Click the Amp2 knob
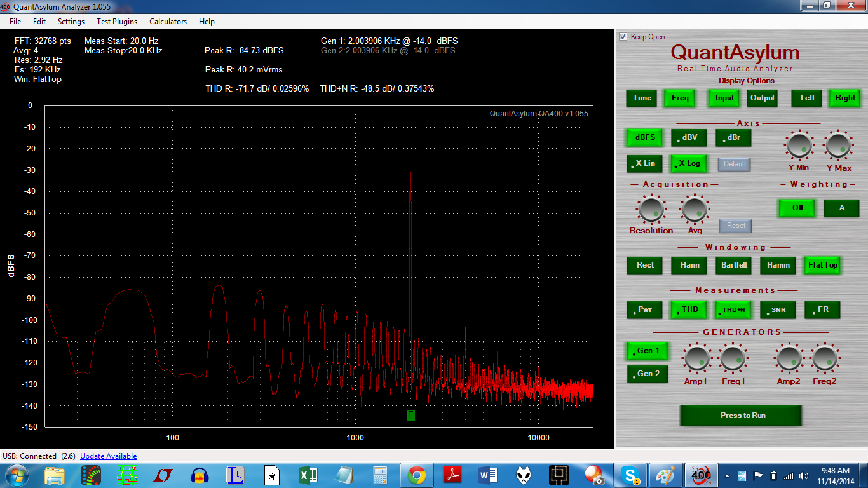This screenshot has width=868, height=488. (x=789, y=359)
